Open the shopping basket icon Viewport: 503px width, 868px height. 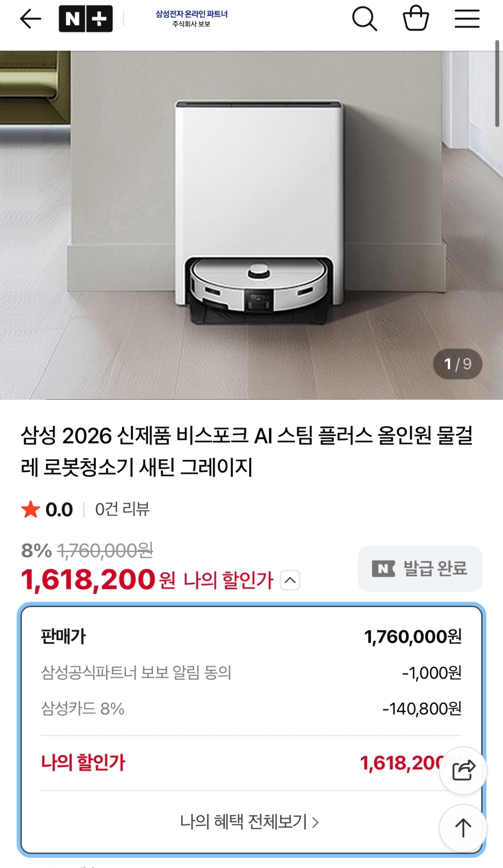(x=415, y=19)
